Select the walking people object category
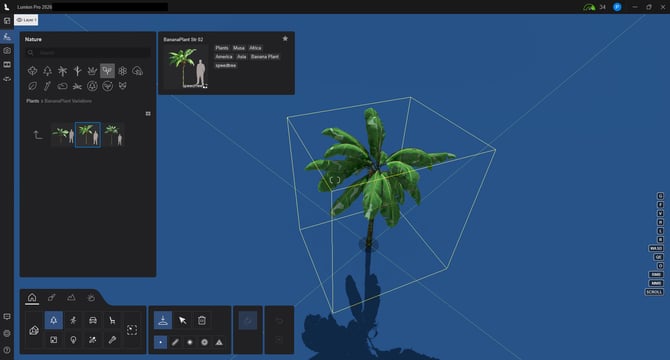670x360 pixels. coord(73,320)
